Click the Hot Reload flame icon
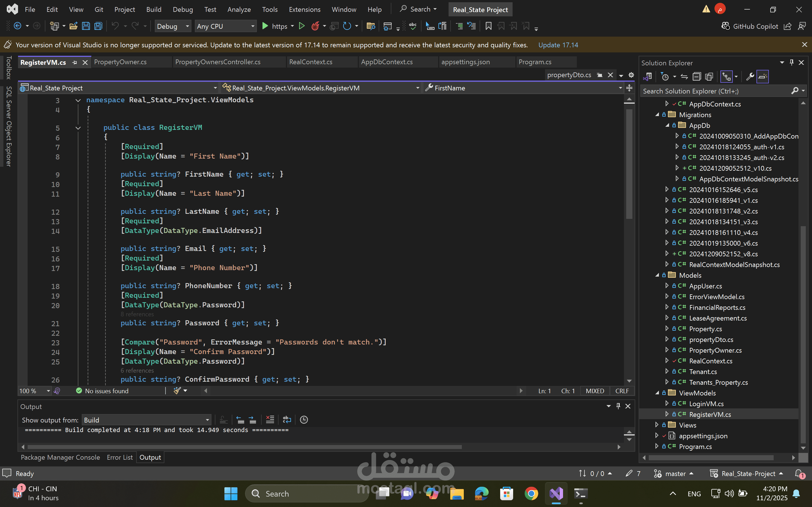Screen dimensions: 812x507 pyautogui.click(x=315, y=26)
